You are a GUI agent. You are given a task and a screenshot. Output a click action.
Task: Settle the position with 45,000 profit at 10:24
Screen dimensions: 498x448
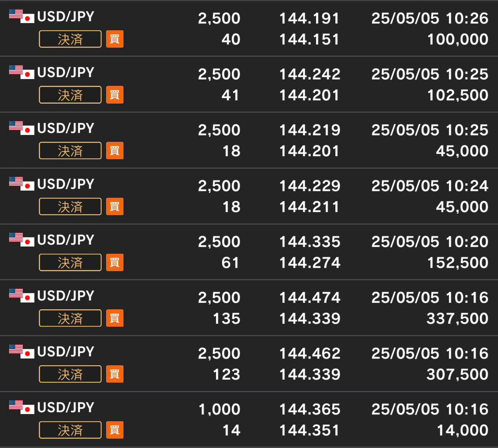click(x=70, y=207)
